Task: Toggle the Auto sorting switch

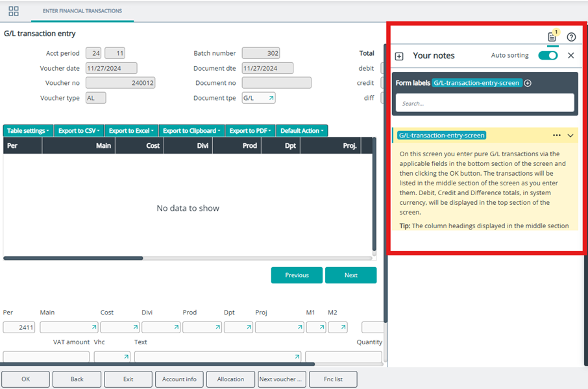Action: click(548, 56)
